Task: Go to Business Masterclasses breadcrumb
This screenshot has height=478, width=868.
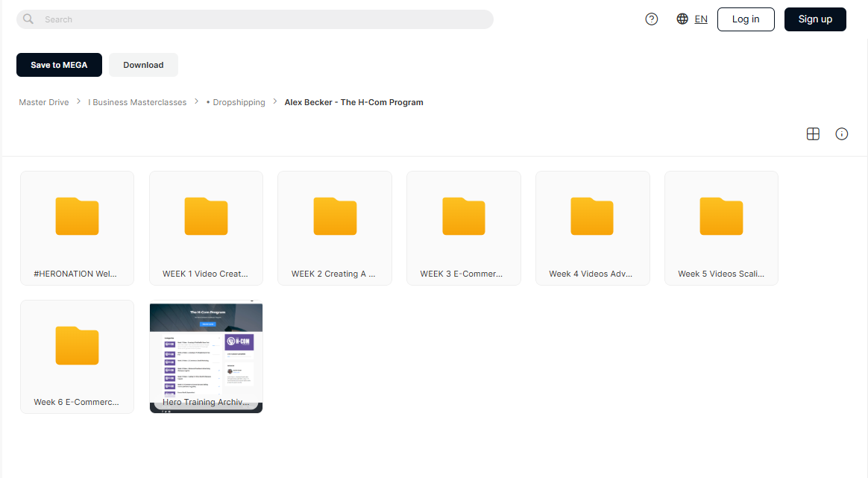Action: pos(137,102)
